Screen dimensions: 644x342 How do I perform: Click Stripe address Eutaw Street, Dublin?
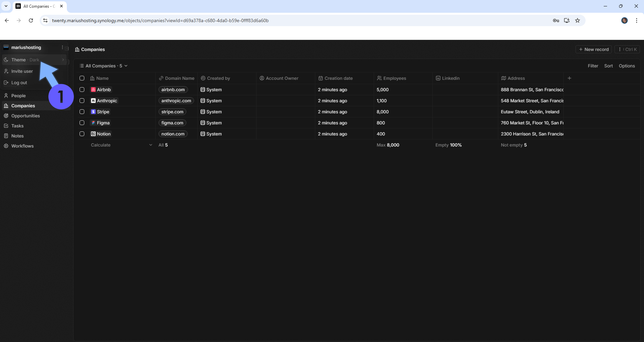pyautogui.click(x=530, y=112)
